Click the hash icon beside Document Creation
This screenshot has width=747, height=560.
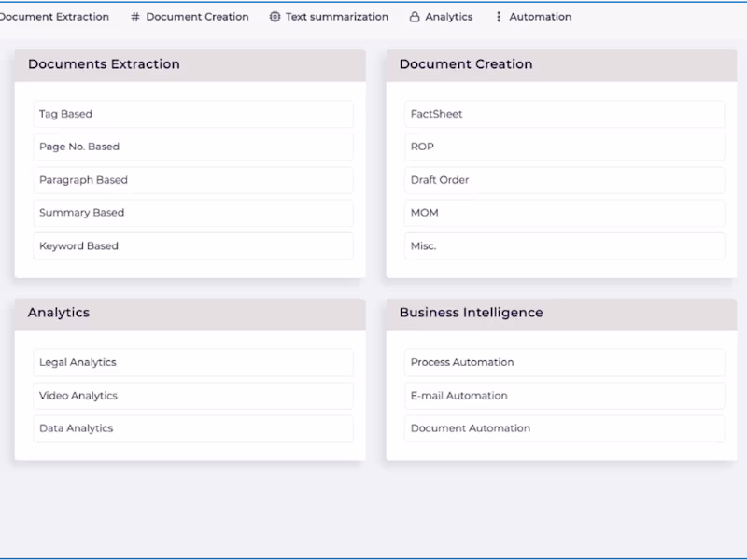pos(135,17)
